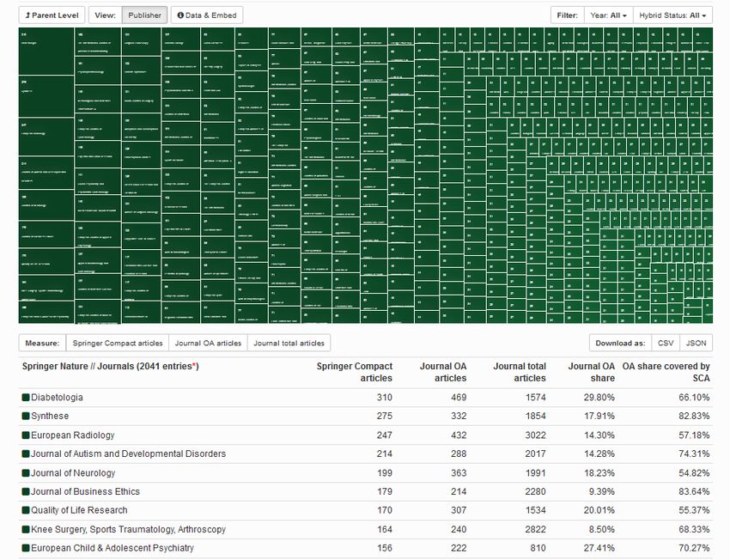Select the European Radiology journal row name
The width and height of the screenshot is (730, 560).
[x=73, y=435]
